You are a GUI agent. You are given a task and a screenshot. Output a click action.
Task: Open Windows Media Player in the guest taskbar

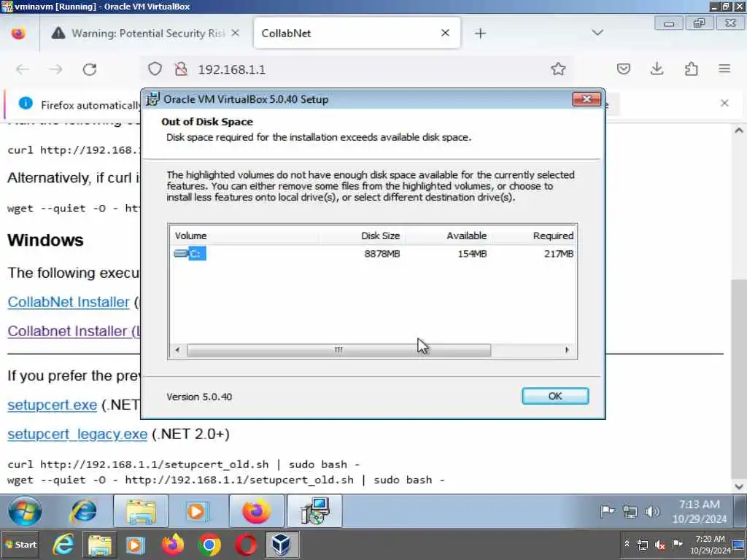(197, 511)
